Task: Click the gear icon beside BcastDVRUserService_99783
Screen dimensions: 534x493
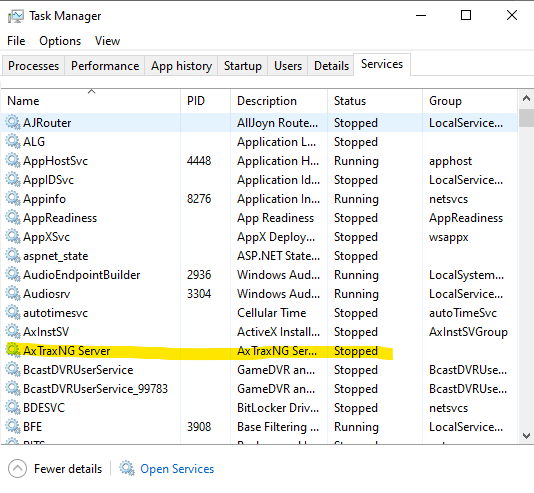Action: [x=13, y=389]
